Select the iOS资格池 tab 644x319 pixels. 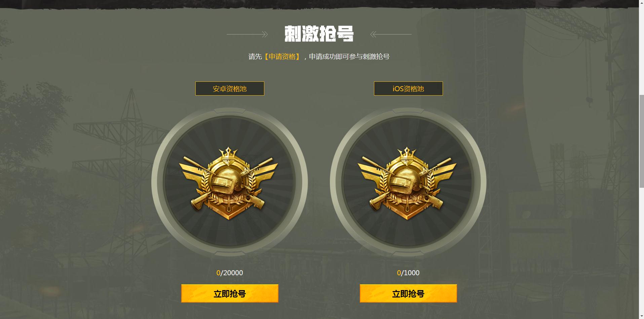pos(408,88)
